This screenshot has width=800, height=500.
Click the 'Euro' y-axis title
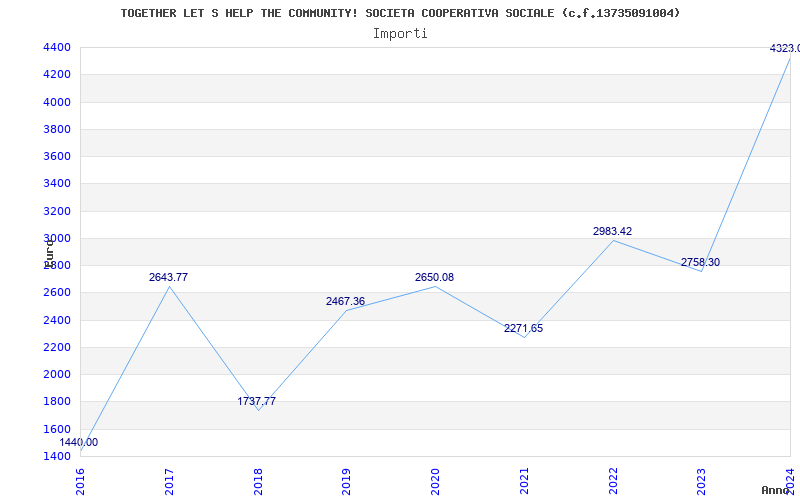coord(49,253)
